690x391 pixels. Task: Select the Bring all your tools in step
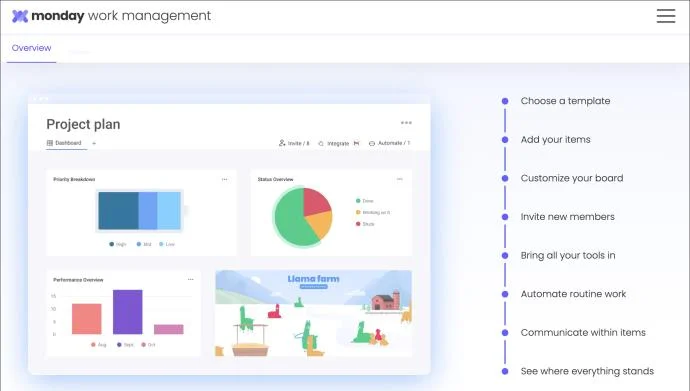568,256
